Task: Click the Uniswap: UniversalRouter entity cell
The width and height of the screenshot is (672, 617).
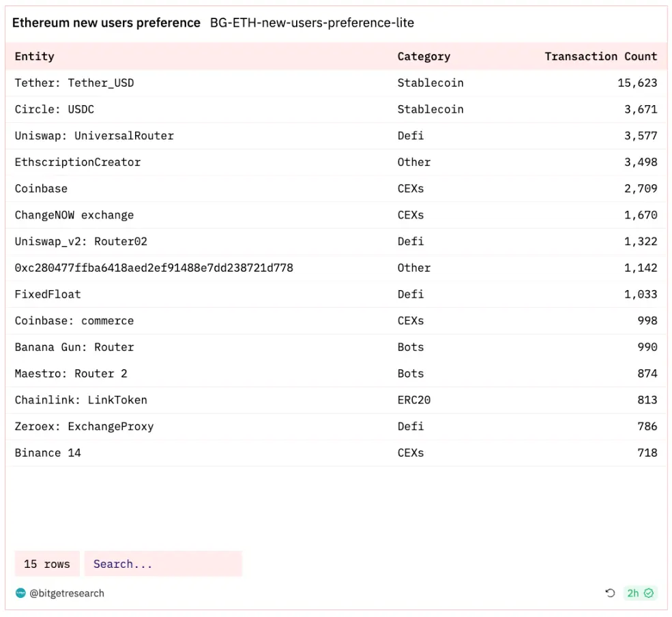Action: coord(94,136)
